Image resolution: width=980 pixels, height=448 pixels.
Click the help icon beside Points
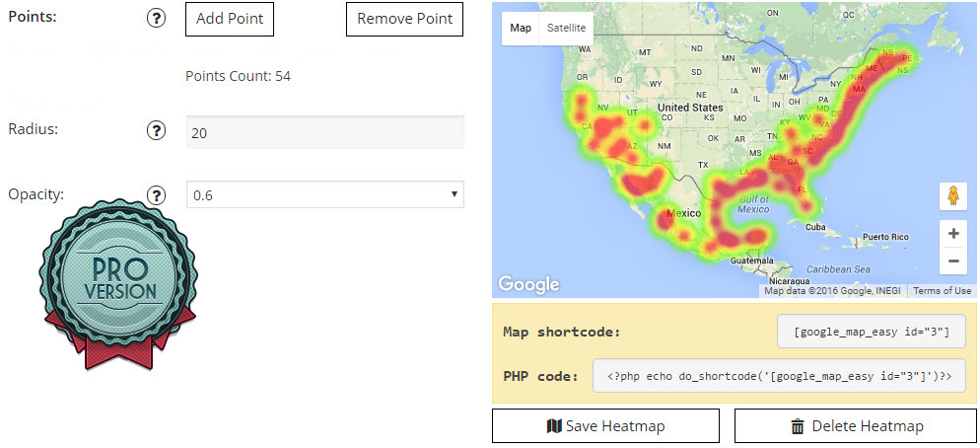156,19
